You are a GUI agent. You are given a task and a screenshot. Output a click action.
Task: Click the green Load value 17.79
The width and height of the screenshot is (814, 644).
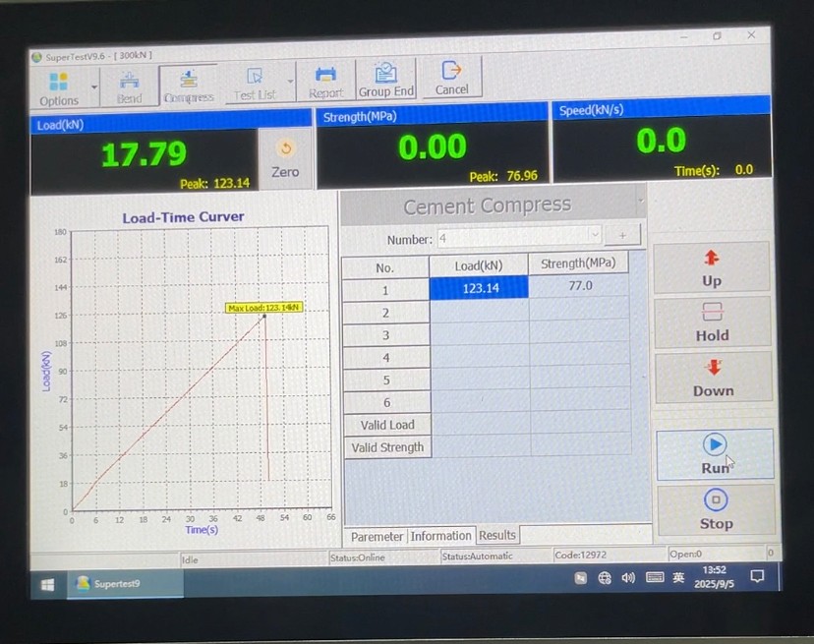click(x=144, y=154)
